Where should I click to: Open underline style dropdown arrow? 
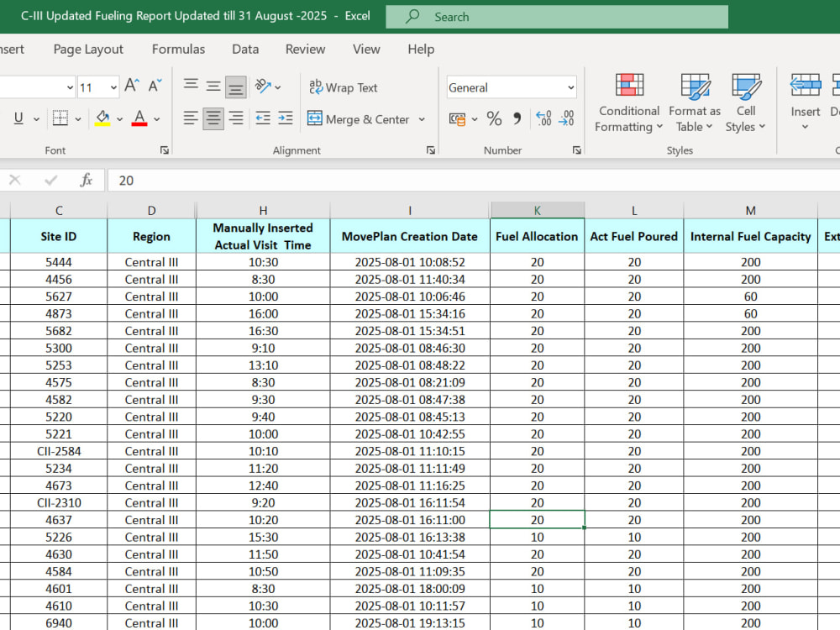click(36, 119)
